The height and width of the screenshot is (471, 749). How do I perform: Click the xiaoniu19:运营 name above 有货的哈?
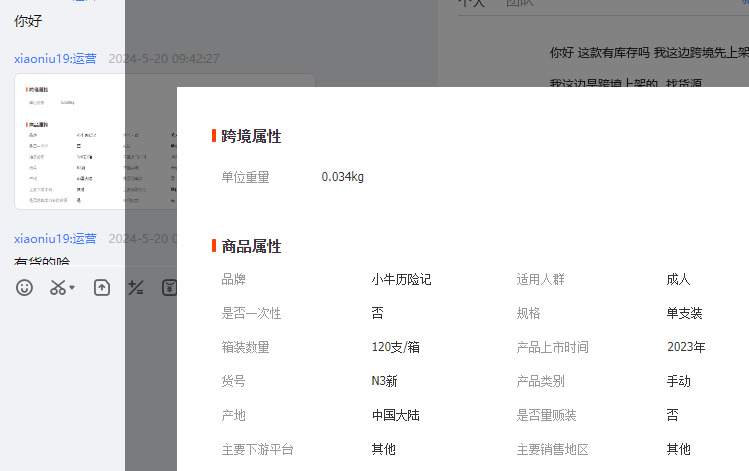tap(55, 239)
